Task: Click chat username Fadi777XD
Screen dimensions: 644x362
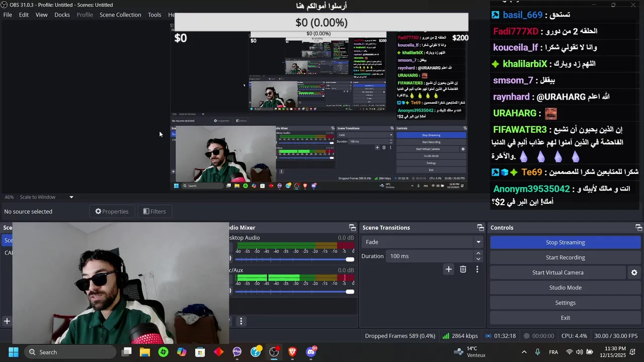Action: tap(516, 31)
